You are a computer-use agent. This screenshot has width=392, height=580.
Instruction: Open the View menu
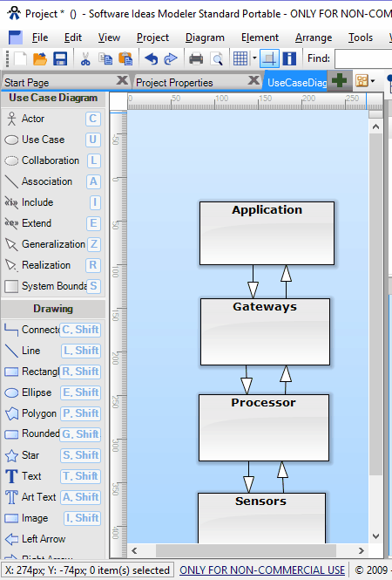coord(109,38)
